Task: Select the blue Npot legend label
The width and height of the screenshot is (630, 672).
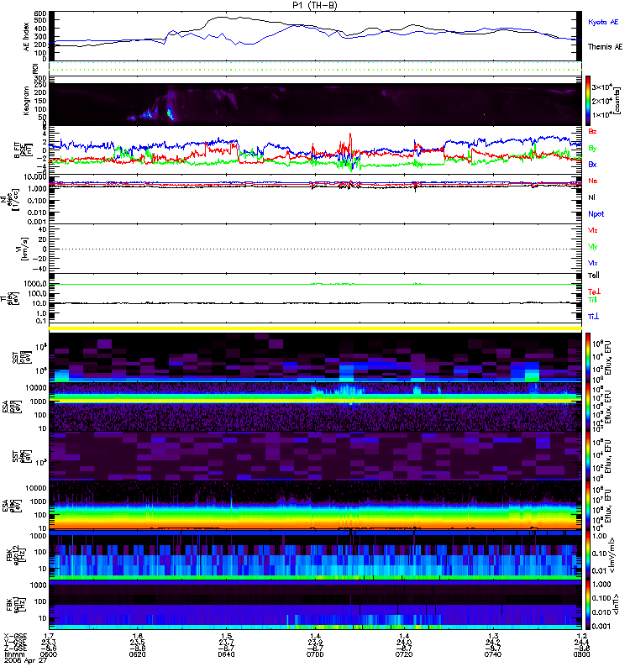Action: (x=596, y=214)
